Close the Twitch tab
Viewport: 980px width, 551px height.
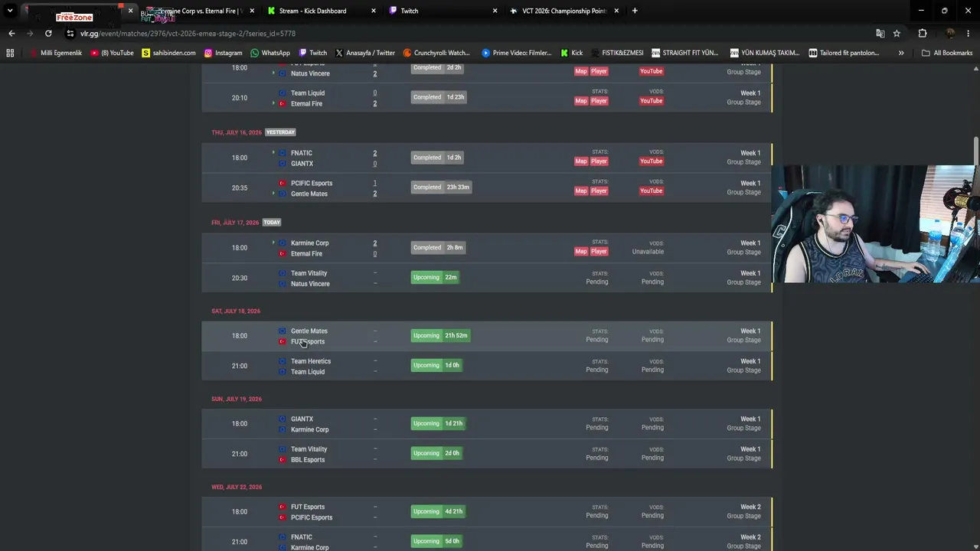[x=495, y=11]
